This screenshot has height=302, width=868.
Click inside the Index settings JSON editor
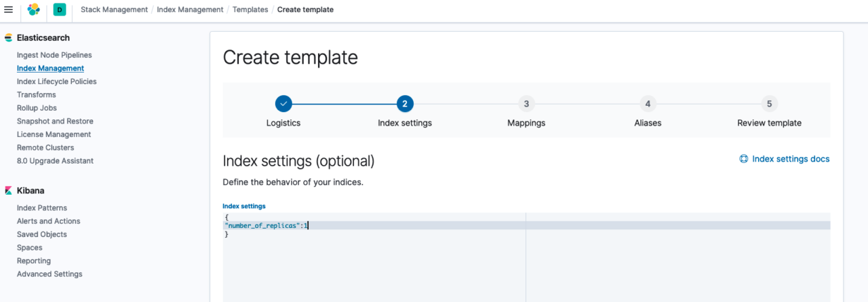pyautogui.click(x=526, y=257)
